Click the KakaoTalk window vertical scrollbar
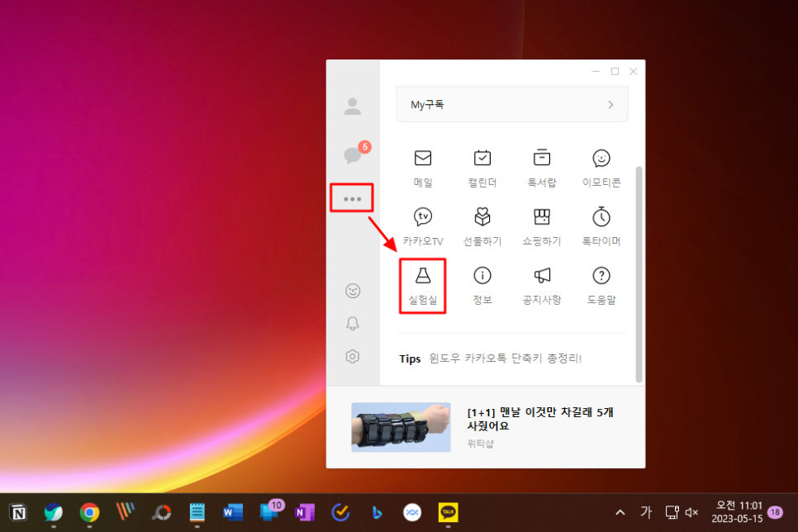The width and height of the screenshot is (798, 532). (639, 274)
